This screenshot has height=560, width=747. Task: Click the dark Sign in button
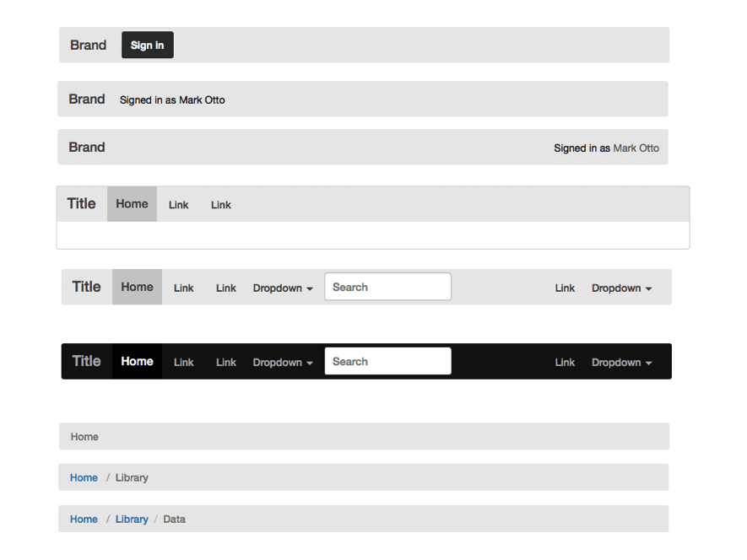(x=148, y=45)
